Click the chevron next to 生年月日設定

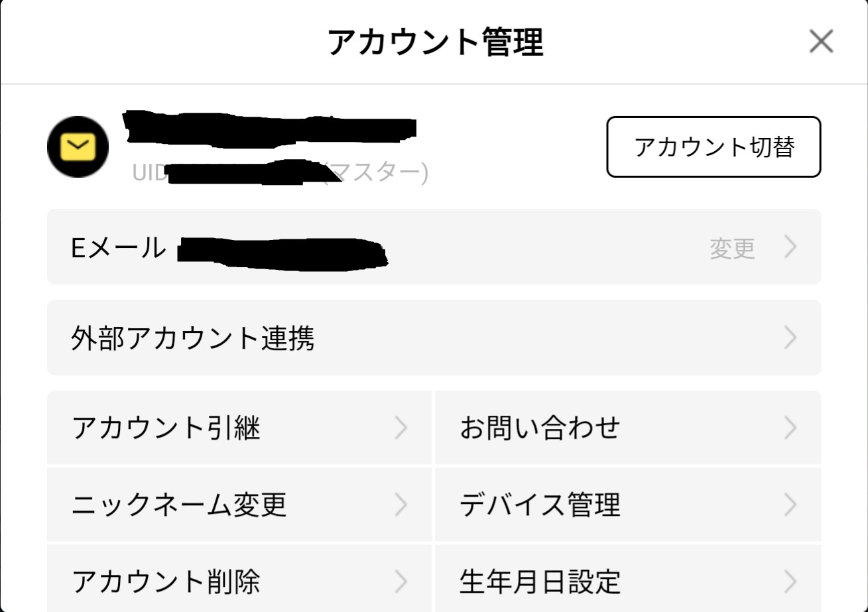790,581
